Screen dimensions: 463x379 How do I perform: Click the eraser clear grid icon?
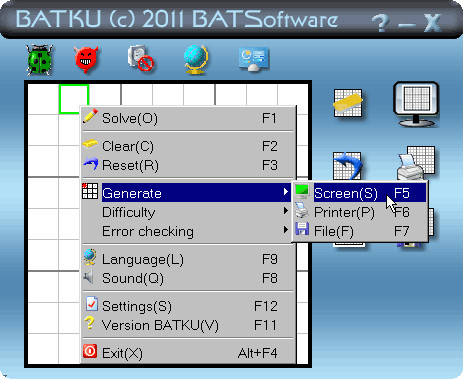point(348,103)
